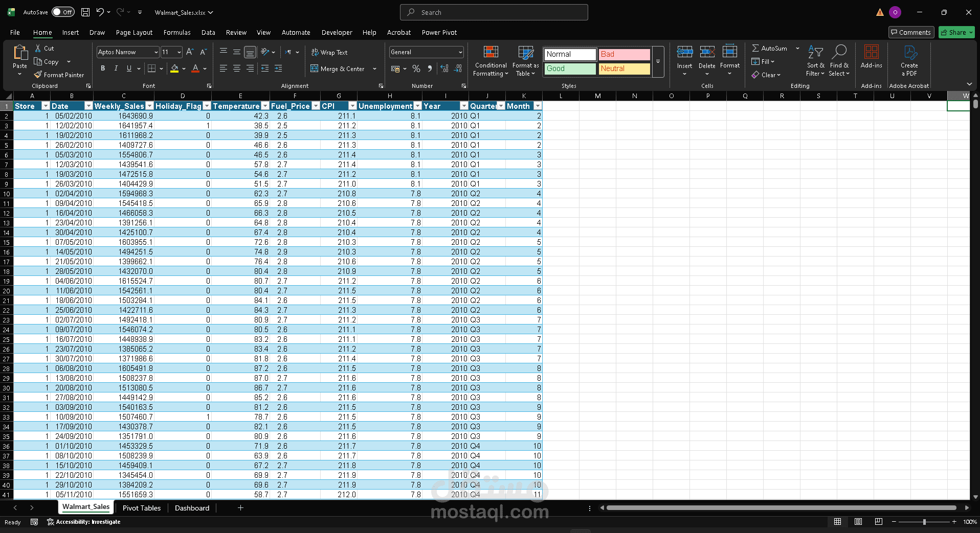Click the zoom slider handle
This screenshot has width=980, height=533.
[924, 522]
